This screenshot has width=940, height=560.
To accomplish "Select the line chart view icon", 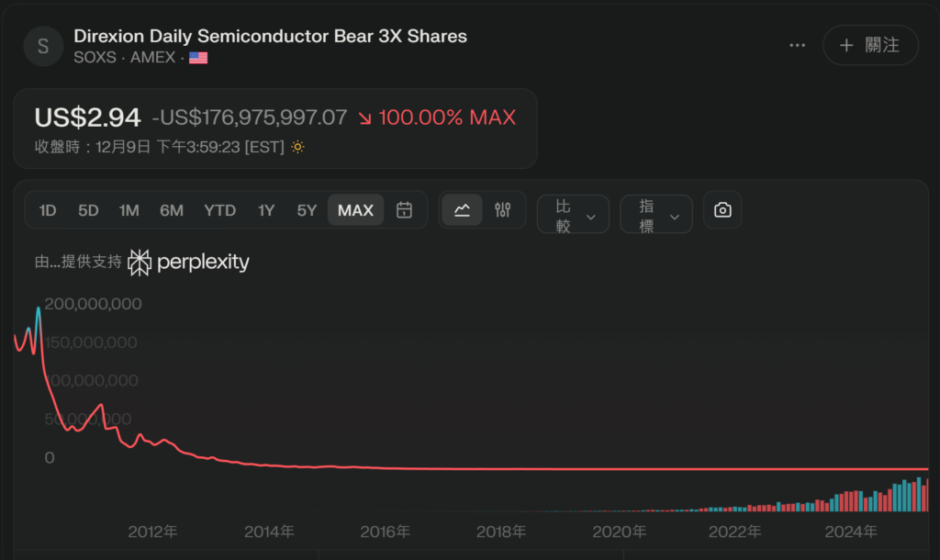I will tap(462, 210).
